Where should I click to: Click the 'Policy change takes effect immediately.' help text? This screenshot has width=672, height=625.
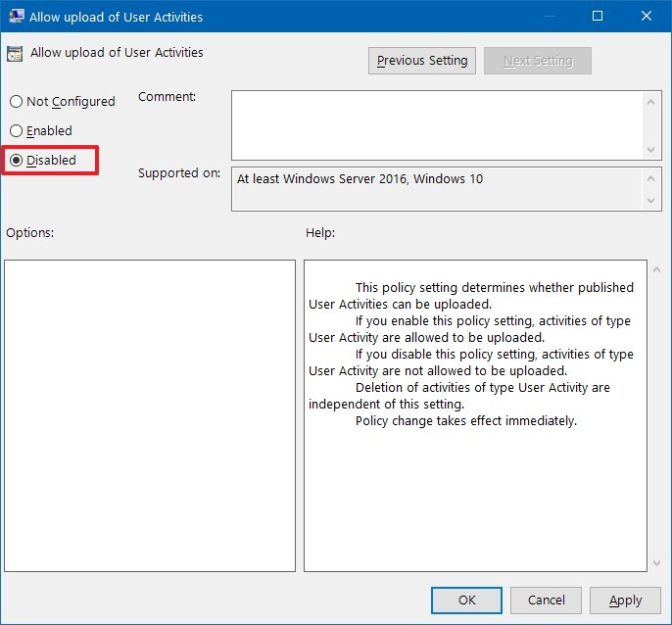tap(466, 420)
